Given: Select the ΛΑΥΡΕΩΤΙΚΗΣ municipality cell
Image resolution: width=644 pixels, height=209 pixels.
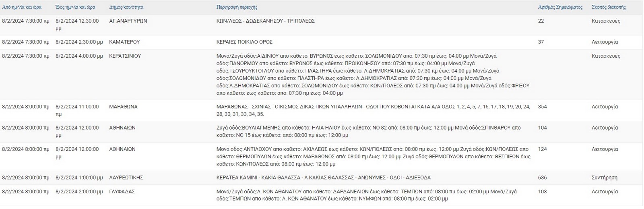Looking at the screenshot, I should tap(126, 178).
